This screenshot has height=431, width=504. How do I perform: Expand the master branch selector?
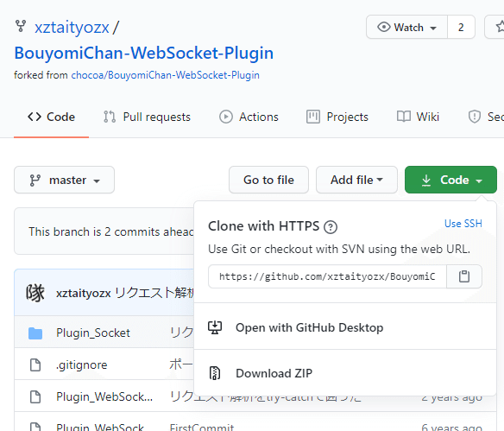[64, 180]
